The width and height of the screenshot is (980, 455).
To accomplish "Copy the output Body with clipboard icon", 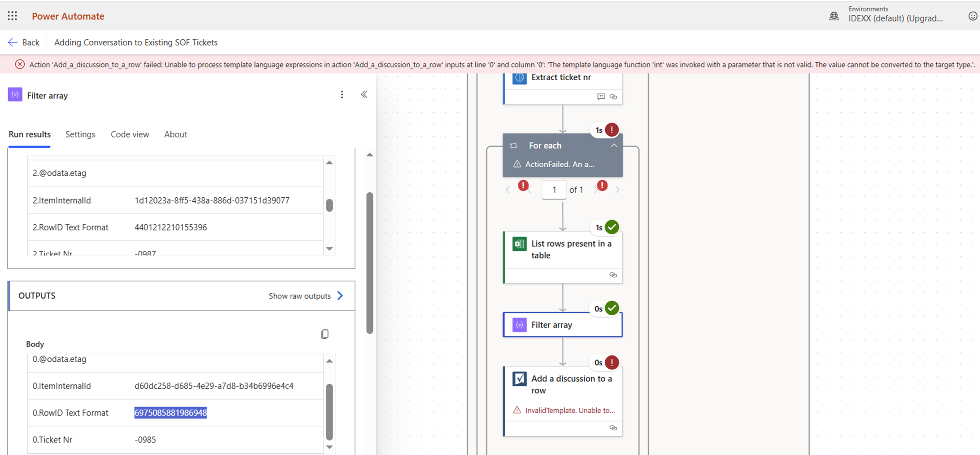I will pyautogui.click(x=325, y=334).
